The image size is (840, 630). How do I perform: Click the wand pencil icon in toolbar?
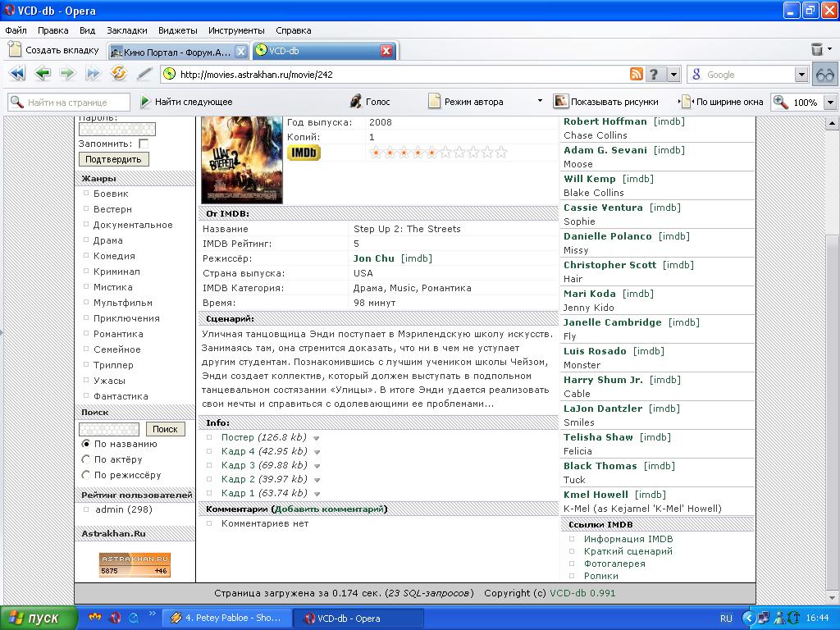144,73
